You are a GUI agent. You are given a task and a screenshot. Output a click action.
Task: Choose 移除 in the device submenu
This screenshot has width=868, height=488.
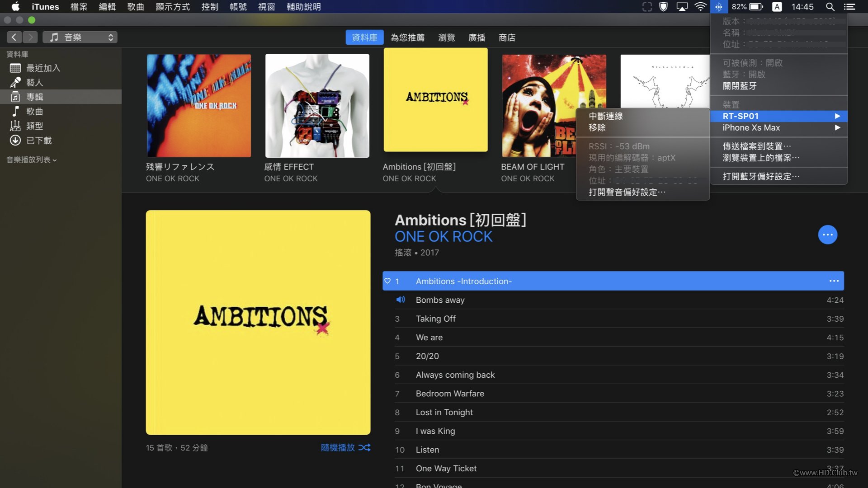point(642,128)
